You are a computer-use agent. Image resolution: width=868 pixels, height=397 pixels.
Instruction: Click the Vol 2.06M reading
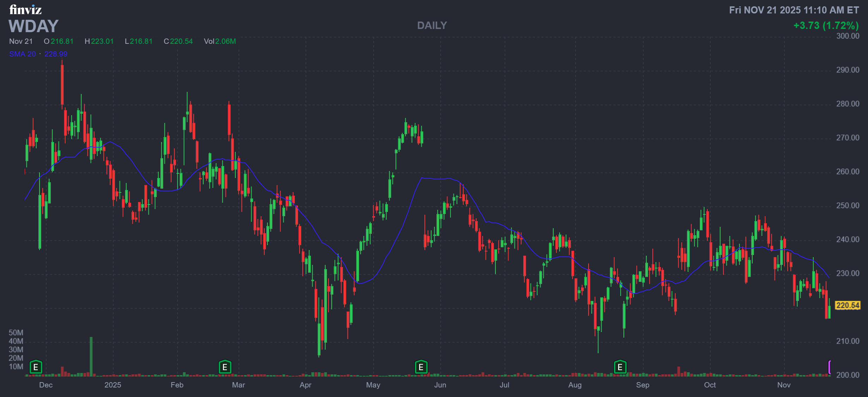point(220,41)
